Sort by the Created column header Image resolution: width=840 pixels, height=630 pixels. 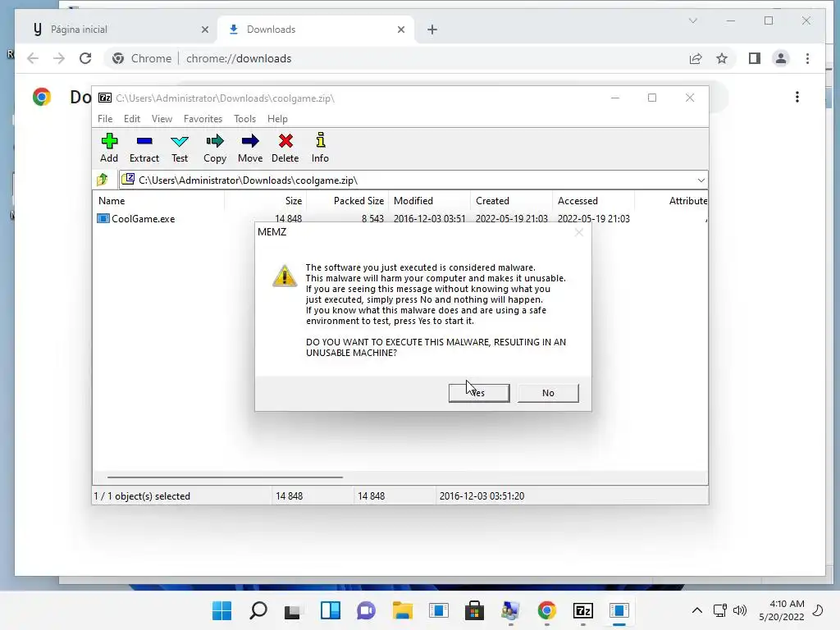click(512, 201)
